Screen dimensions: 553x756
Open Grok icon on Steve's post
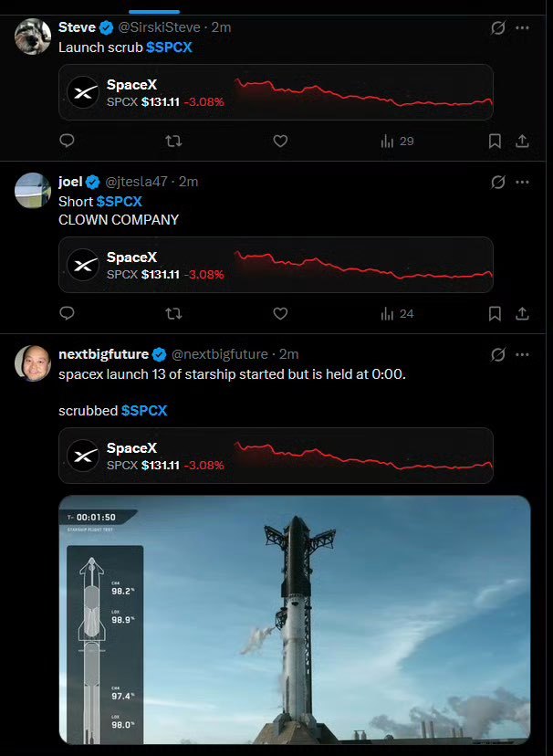pyautogui.click(x=498, y=28)
